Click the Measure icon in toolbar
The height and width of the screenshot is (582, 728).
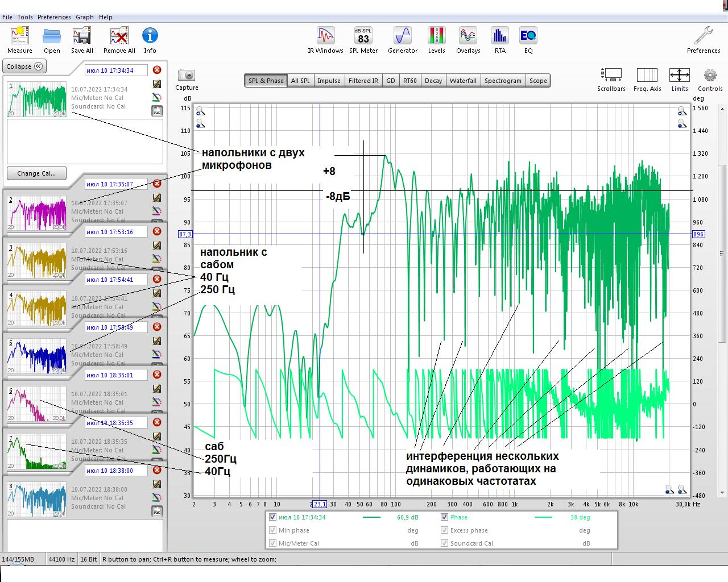click(19, 36)
